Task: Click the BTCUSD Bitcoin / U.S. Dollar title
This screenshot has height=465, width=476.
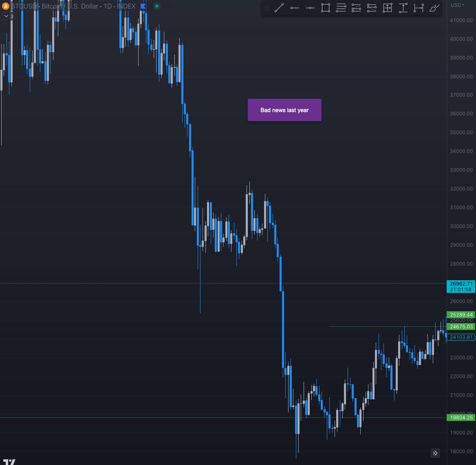Action: point(55,6)
